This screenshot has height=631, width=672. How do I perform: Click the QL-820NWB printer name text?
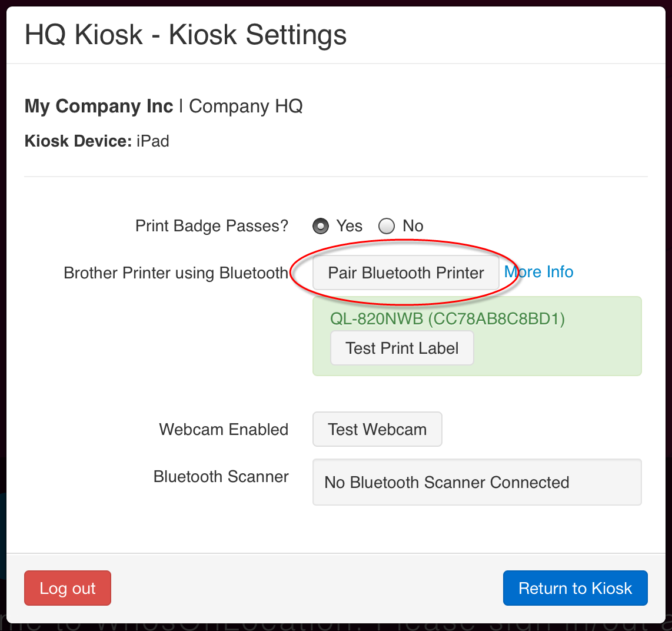pos(447,318)
